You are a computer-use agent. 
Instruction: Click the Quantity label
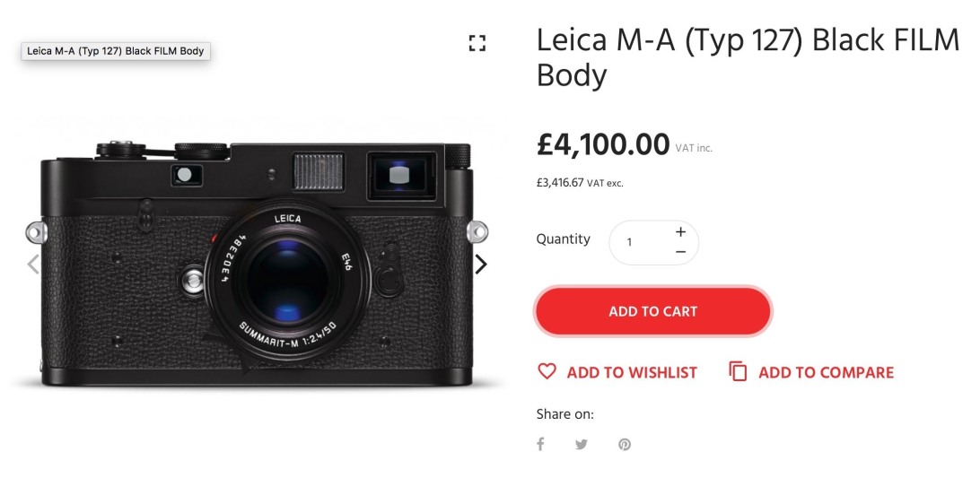[563, 239]
